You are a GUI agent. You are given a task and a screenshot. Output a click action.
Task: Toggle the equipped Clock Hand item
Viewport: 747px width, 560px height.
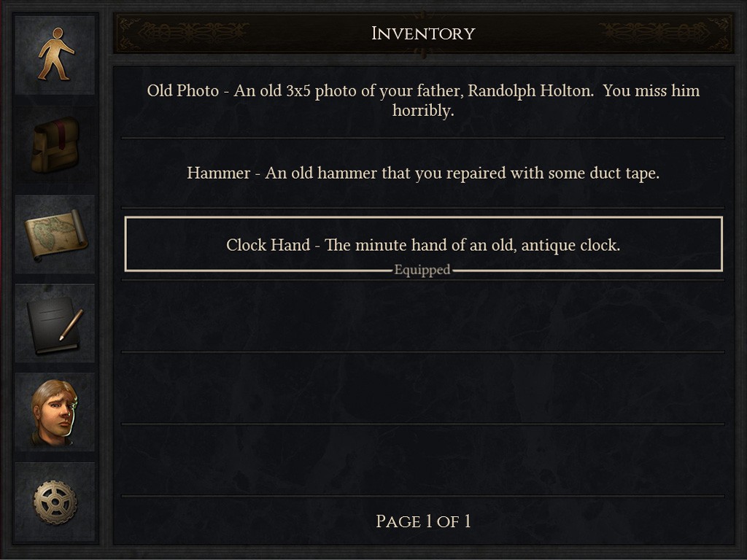tap(423, 244)
